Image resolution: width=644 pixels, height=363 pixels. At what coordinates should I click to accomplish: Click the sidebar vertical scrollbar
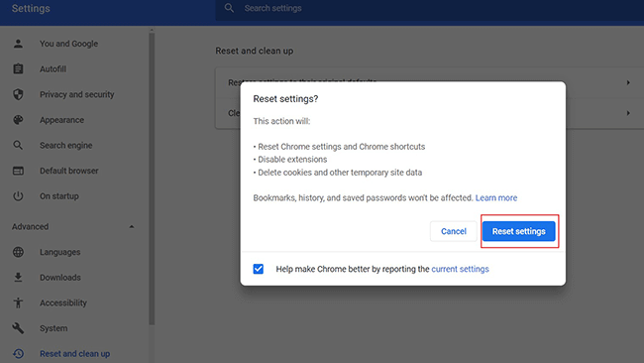click(152, 179)
